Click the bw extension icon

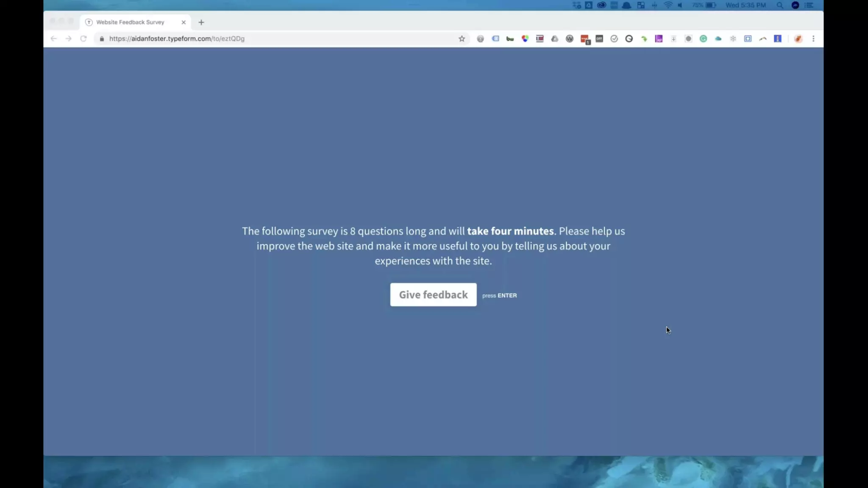[510, 39]
